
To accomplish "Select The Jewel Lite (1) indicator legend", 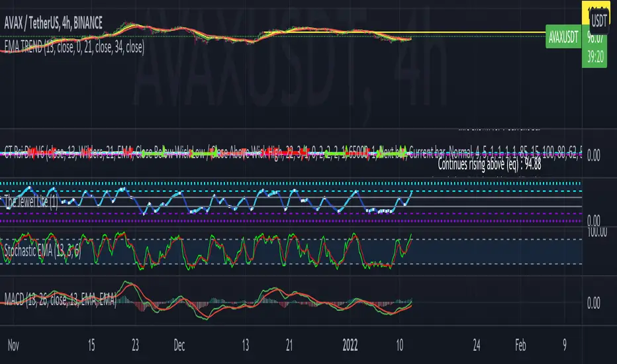I will [x=31, y=202].
